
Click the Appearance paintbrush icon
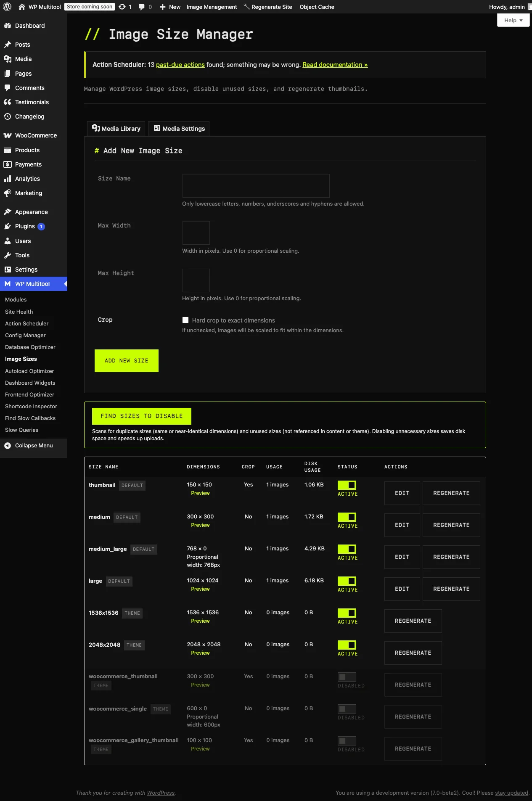pyautogui.click(x=8, y=212)
